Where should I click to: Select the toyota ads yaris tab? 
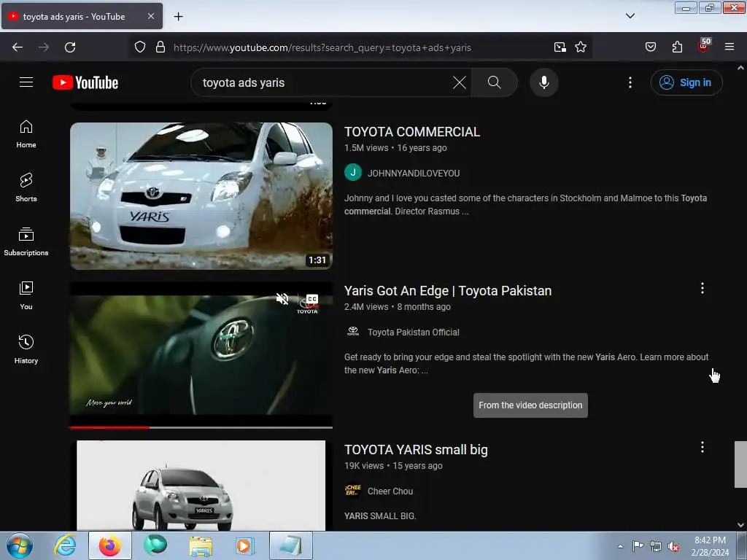tap(82, 17)
